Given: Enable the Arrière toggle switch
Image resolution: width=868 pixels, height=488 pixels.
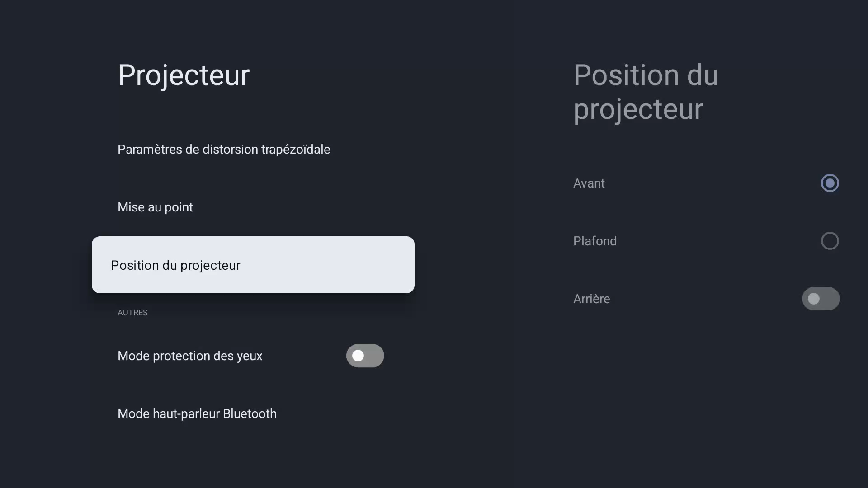Looking at the screenshot, I should click(x=821, y=299).
